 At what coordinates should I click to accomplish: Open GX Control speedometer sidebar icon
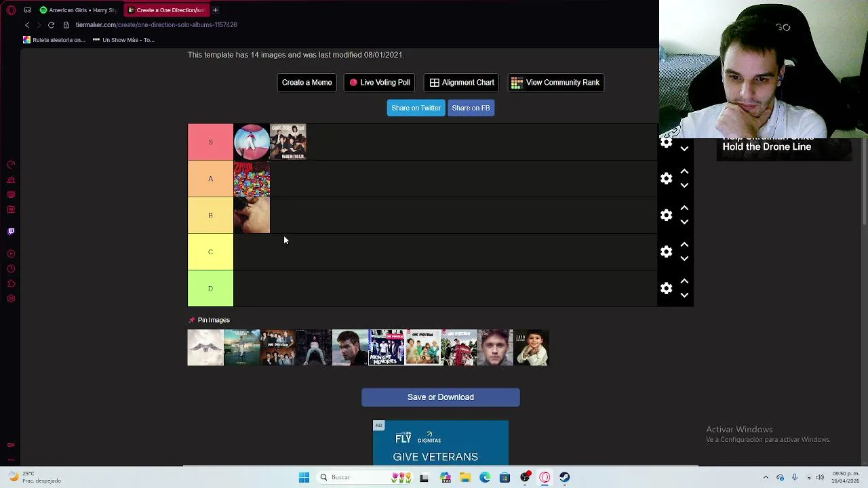tap(11, 165)
